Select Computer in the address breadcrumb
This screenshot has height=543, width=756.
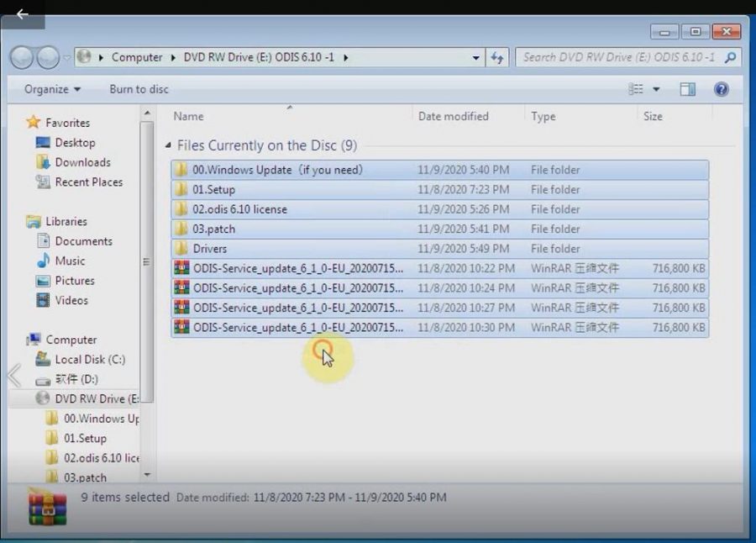[x=137, y=57]
